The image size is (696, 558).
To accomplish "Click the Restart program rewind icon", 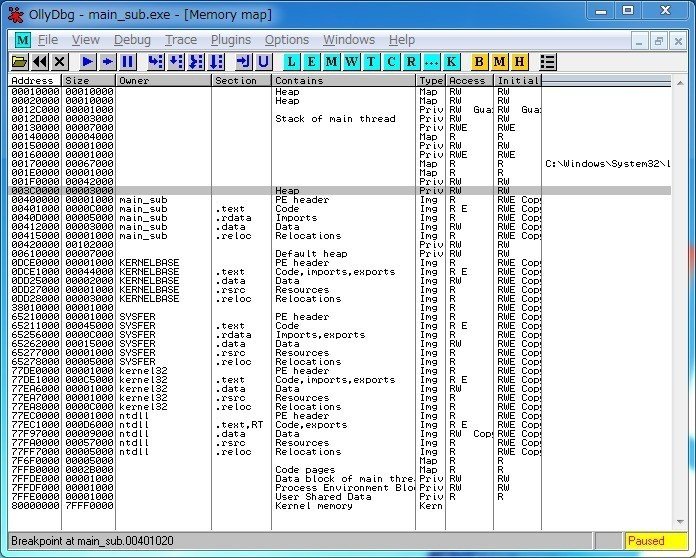I will coord(40,62).
